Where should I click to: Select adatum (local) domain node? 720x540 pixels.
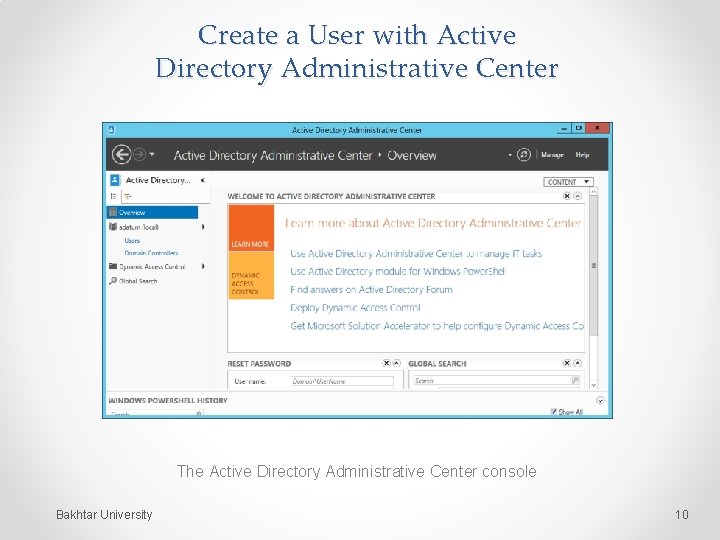pyautogui.click(x=138, y=227)
